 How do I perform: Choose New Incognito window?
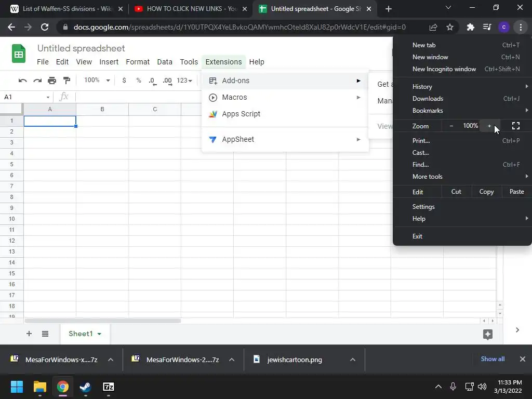click(x=462, y=69)
